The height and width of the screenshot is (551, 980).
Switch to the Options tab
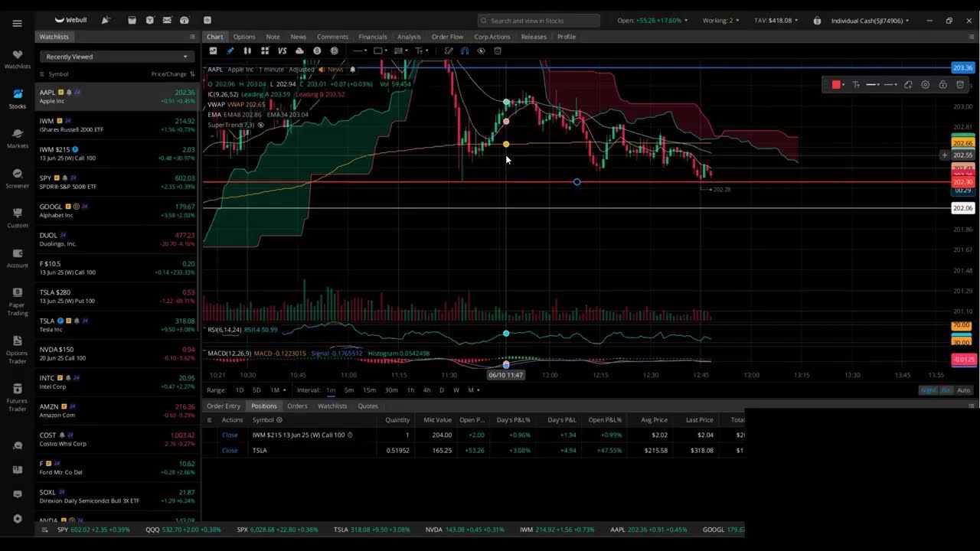(x=244, y=37)
